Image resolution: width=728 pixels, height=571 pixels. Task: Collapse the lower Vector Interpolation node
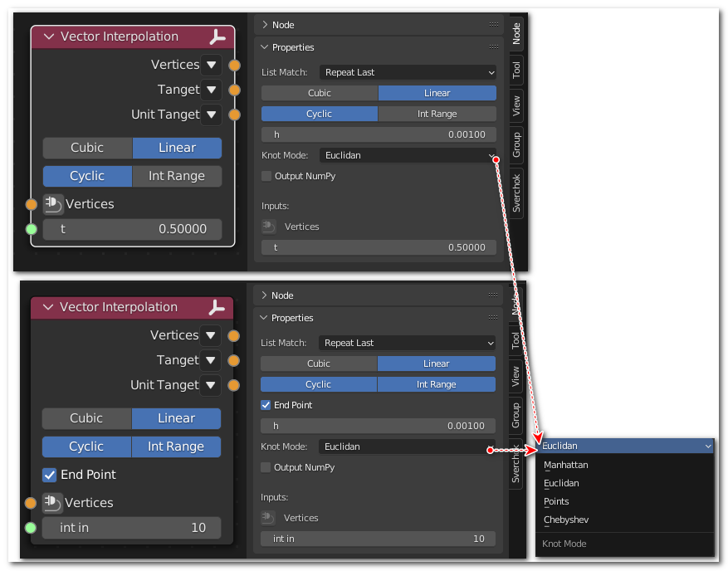point(48,307)
